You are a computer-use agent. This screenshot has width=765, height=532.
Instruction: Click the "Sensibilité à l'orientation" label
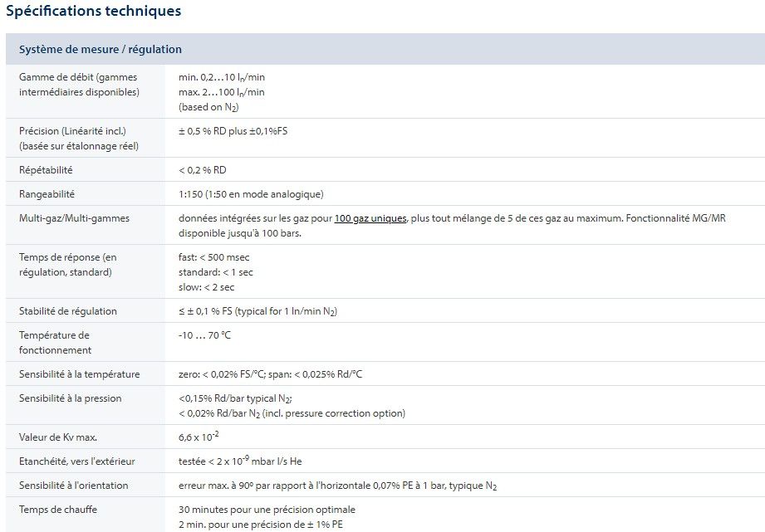coord(74,486)
